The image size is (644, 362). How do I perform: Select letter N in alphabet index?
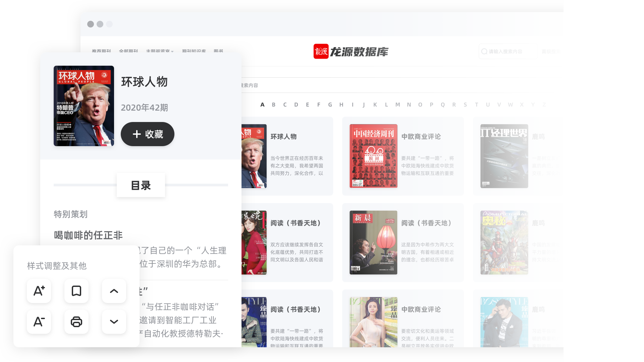click(409, 105)
